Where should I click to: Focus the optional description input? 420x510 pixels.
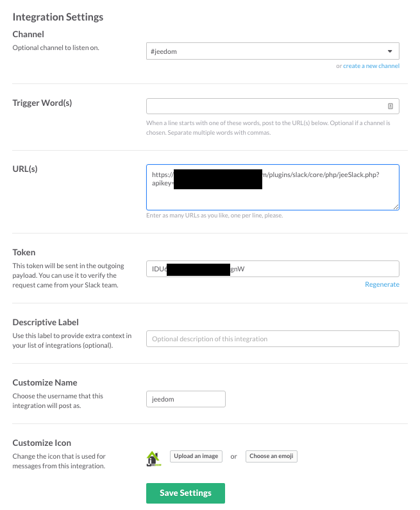273,339
